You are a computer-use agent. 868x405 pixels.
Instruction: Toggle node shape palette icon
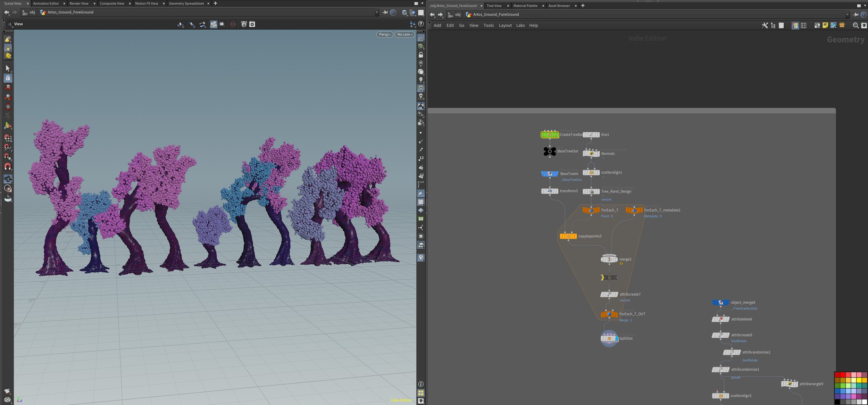(x=803, y=25)
